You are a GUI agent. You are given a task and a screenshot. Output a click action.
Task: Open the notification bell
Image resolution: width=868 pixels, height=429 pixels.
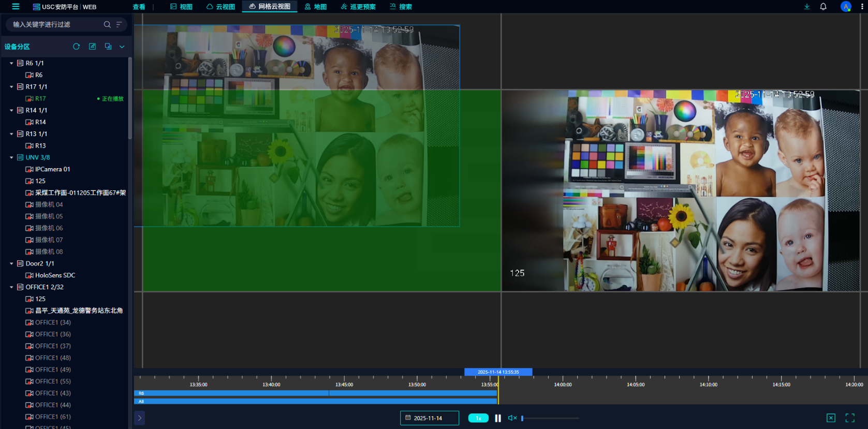[823, 7]
